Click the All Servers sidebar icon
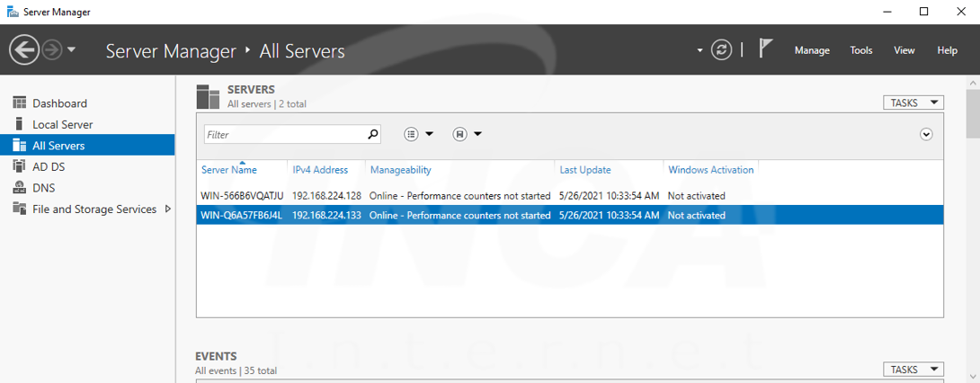The width and height of the screenshot is (980, 383). coord(20,145)
